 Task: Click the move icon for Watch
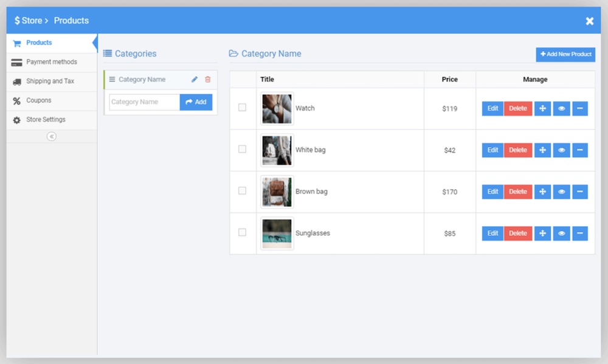542,109
